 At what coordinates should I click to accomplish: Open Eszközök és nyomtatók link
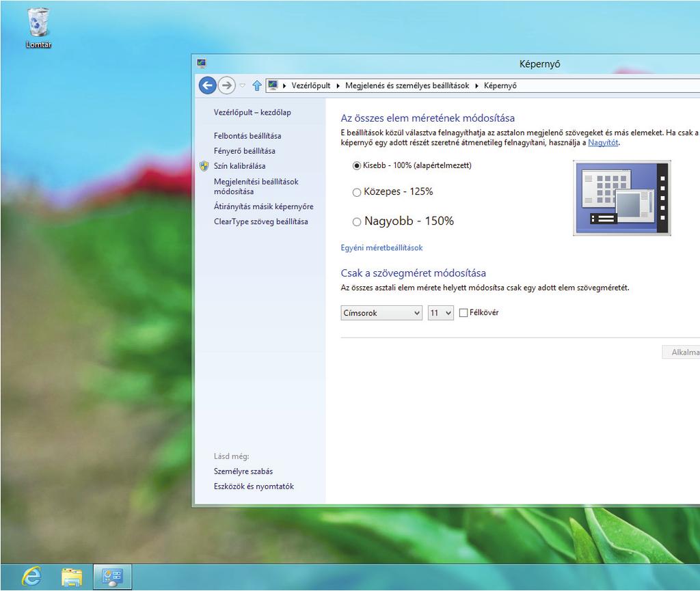point(254,486)
